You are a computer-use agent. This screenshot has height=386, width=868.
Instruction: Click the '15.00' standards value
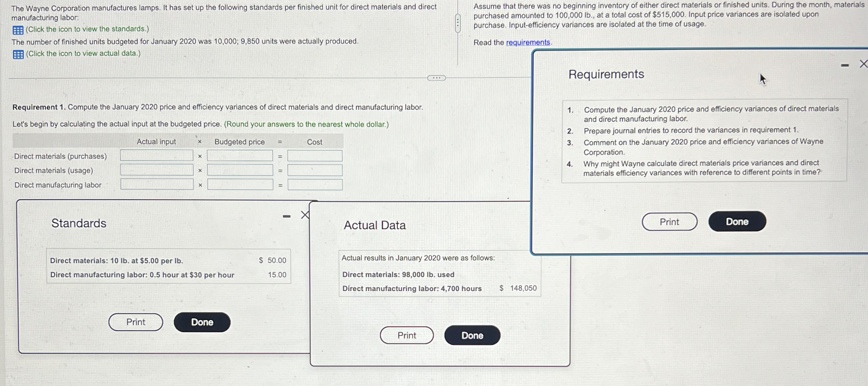click(x=277, y=275)
